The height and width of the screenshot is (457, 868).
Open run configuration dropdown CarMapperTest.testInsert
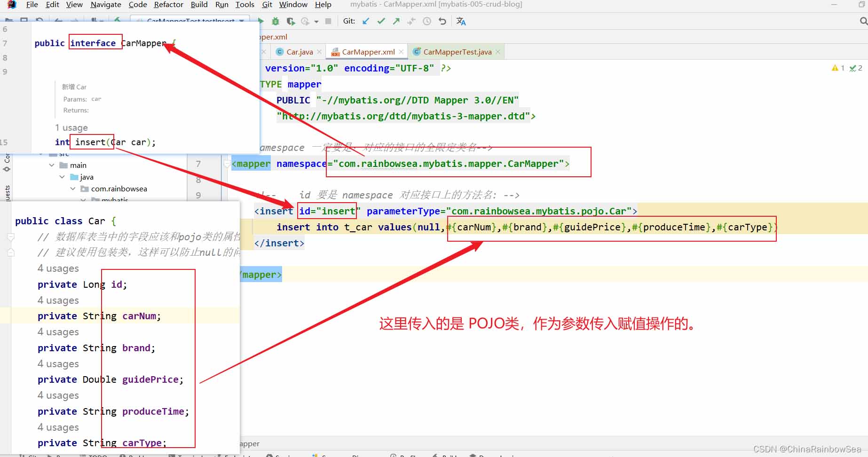coord(190,21)
